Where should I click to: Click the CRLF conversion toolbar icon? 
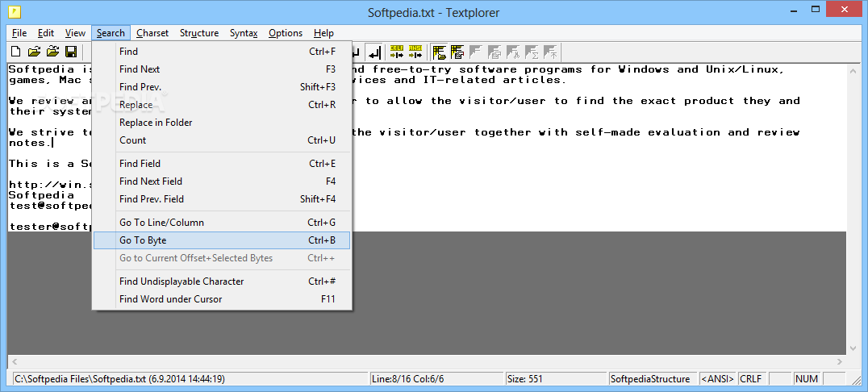pyautogui.click(x=397, y=52)
